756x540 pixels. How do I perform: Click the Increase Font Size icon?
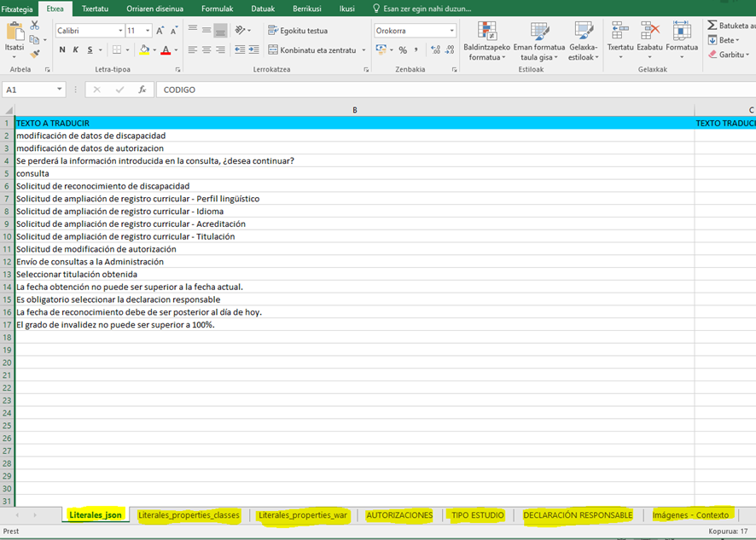coord(160,31)
